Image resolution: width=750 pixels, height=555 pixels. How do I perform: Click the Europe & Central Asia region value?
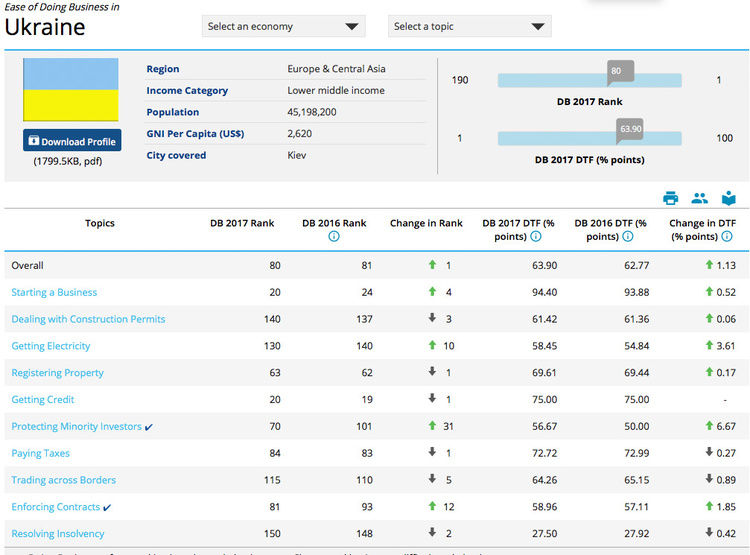click(336, 69)
